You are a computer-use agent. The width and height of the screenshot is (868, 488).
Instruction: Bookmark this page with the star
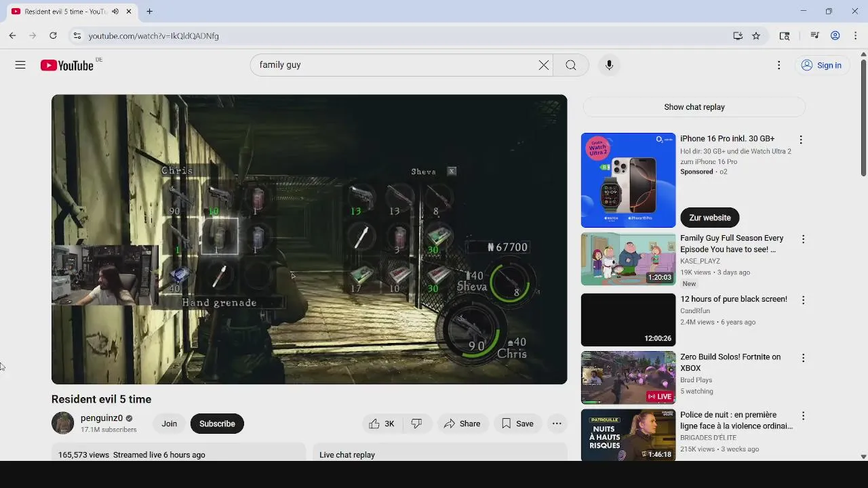(756, 36)
